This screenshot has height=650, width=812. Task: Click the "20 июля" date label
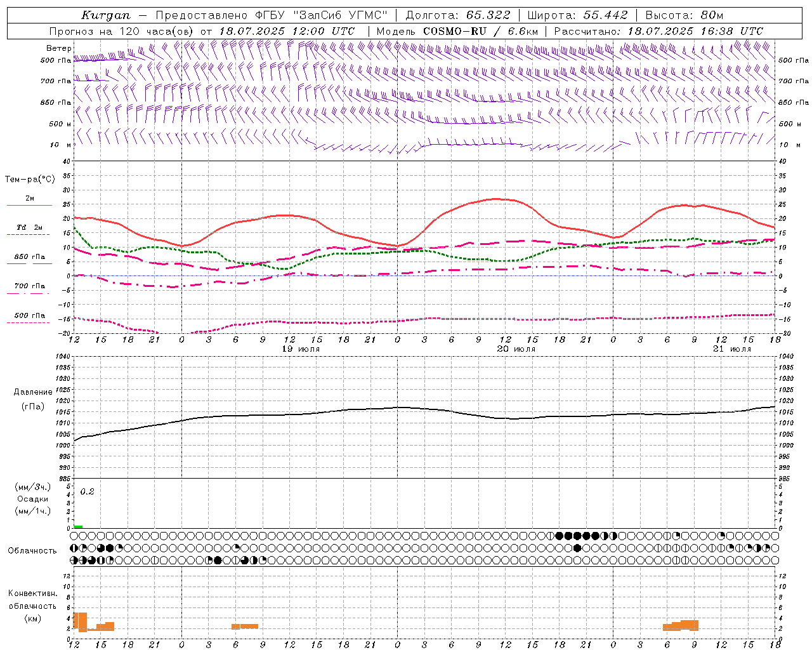coord(516,349)
